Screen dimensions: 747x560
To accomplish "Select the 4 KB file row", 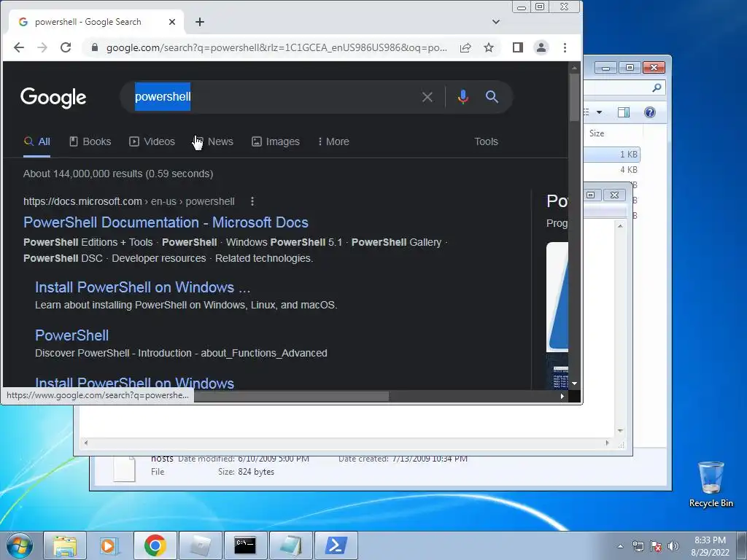I will [x=612, y=170].
